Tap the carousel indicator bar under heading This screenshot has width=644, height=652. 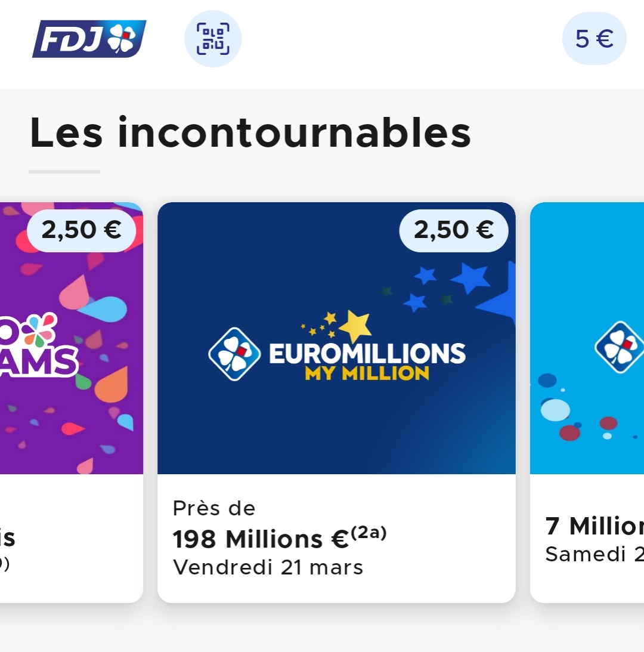[x=64, y=171]
